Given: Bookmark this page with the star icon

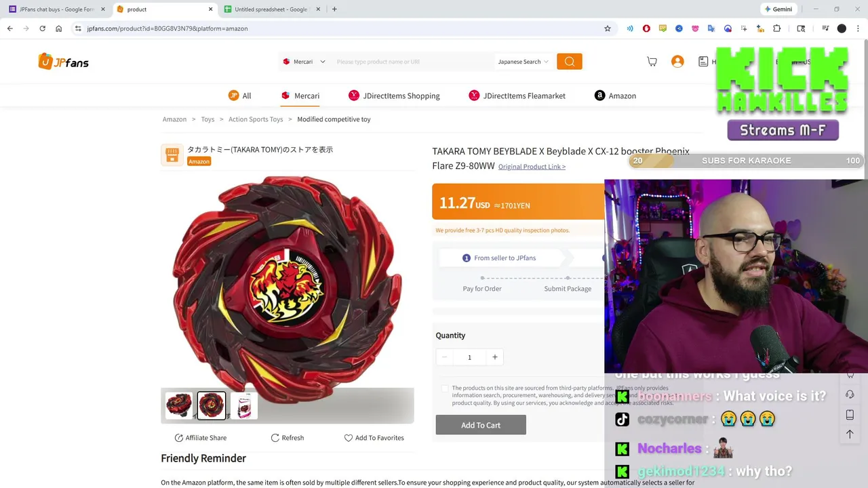Looking at the screenshot, I should [608, 28].
